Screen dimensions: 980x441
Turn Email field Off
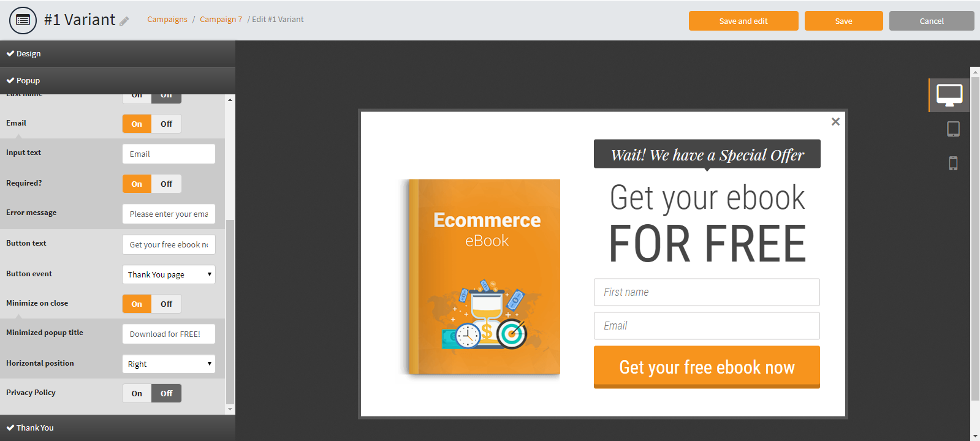167,124
